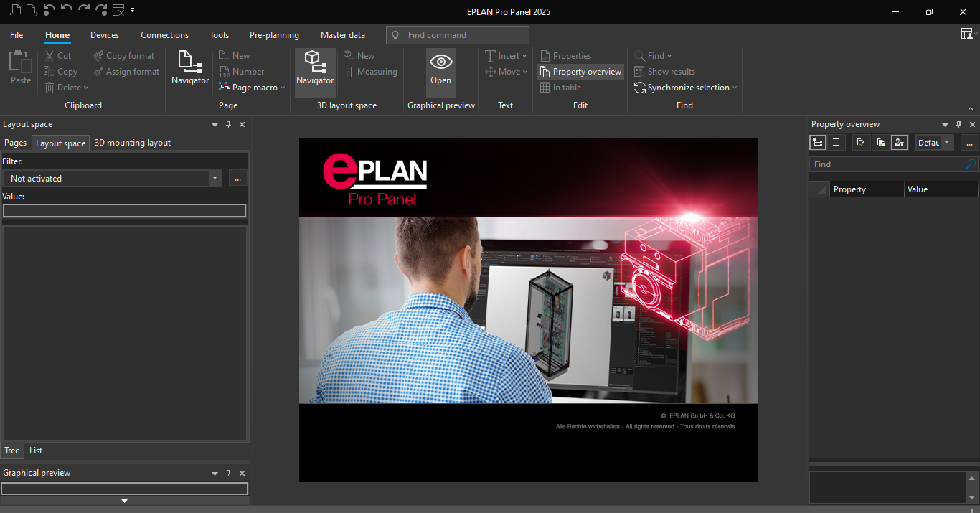Click second stacked document check icon

click(x=880, y=142)
